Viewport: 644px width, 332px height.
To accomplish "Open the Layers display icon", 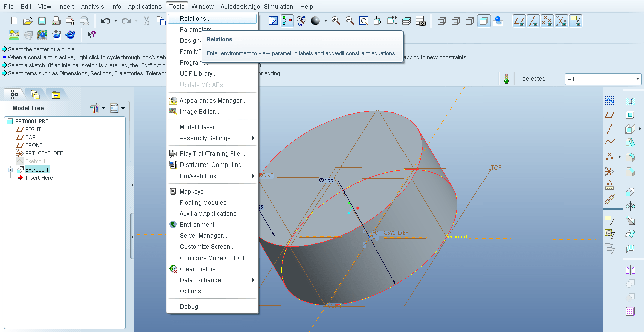I will click(x=407, y=21).
